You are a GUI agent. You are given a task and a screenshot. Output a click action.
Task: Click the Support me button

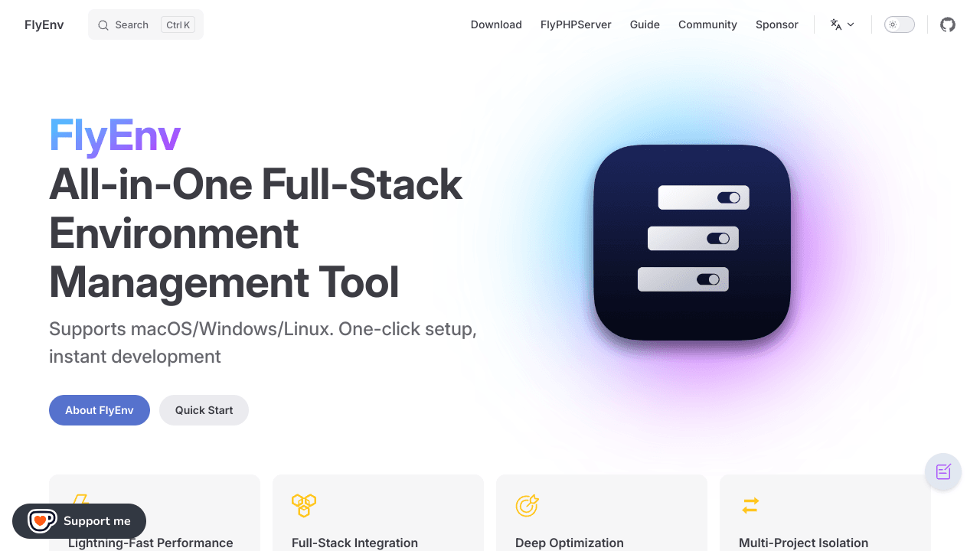96,521
